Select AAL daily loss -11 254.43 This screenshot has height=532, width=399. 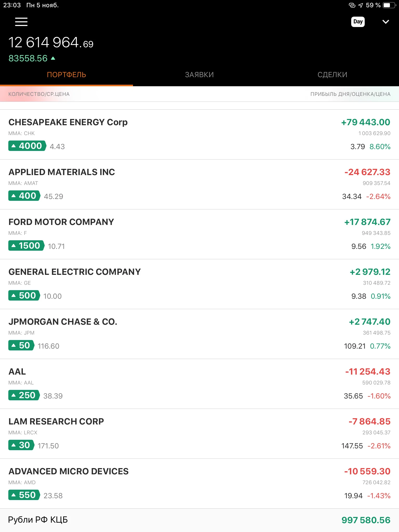[x=368, y=371]
